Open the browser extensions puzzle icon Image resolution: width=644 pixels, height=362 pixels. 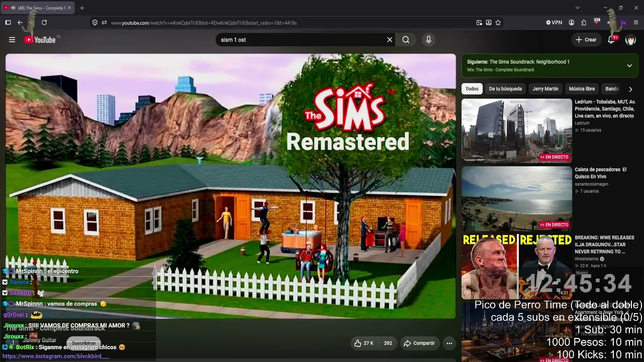coord(584,23)
